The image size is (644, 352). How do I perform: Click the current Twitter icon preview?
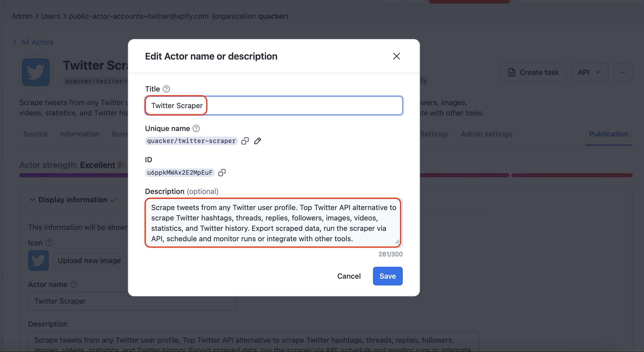coord(38,260)
